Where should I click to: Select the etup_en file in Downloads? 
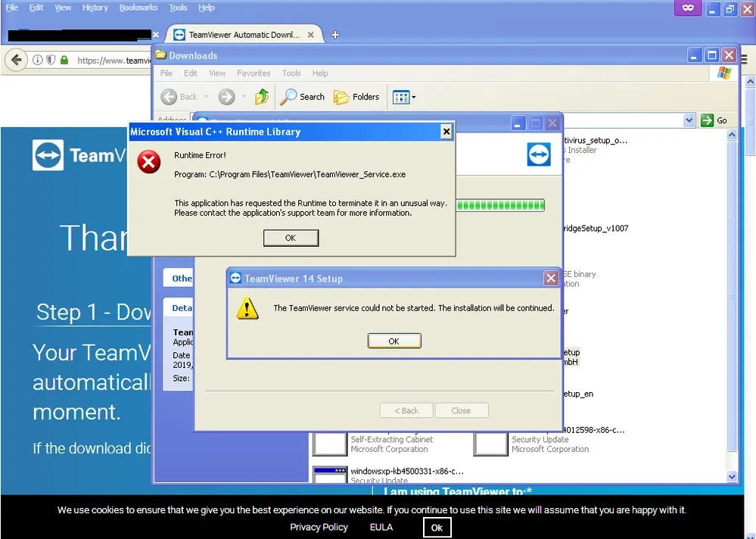click(578, 394)
